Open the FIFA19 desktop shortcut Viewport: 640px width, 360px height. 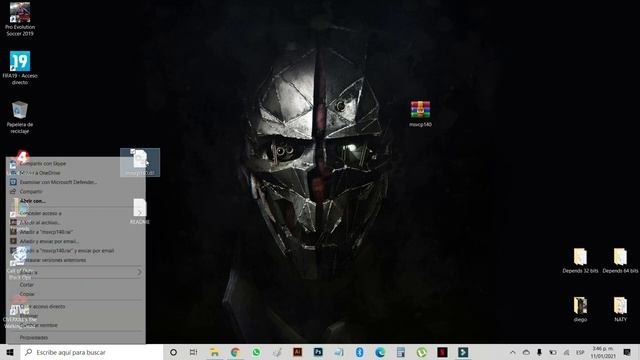pyautogui.click(x=20, y=68)
